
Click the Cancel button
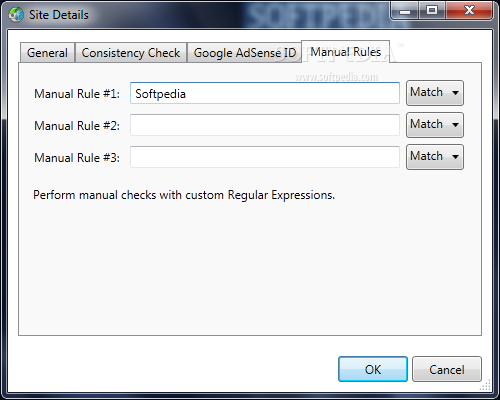point(447,369)
